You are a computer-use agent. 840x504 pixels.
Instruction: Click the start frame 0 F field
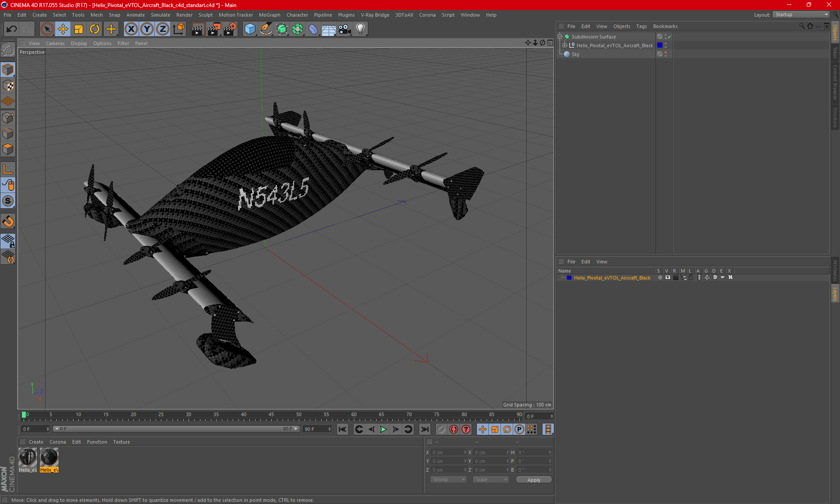click(x=35, y=429)
